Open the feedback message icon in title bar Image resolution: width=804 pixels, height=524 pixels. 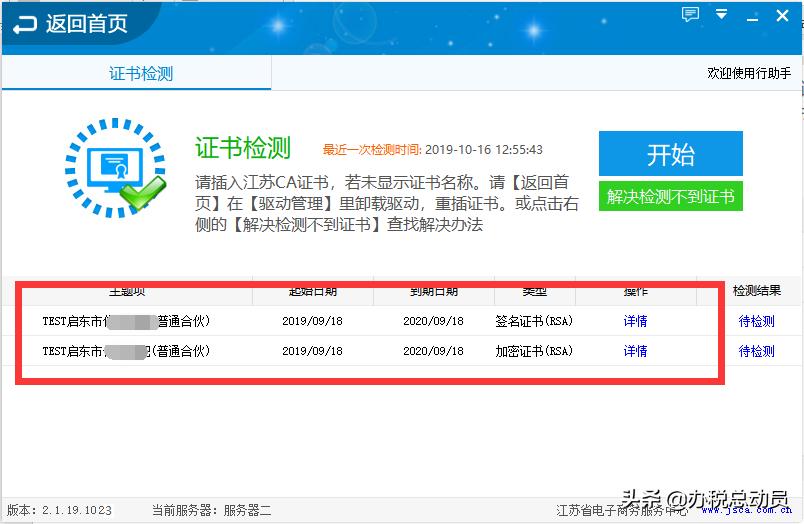[x=690, y=14]
